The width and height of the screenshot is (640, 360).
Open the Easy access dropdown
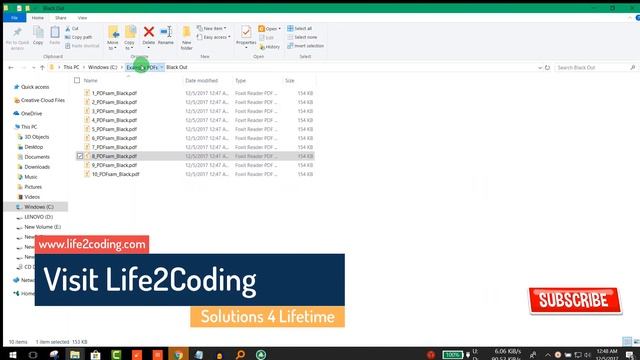213,37
